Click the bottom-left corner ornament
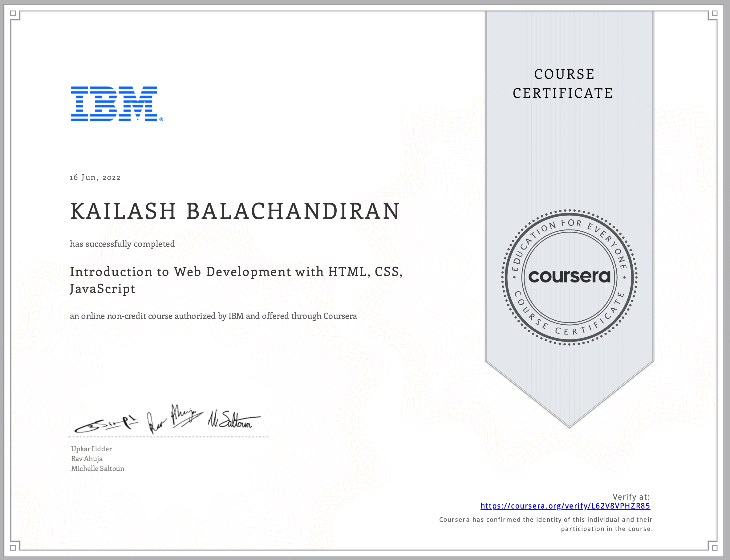The height and width of the screenshot is (560, 730). (x=13, y=547)
